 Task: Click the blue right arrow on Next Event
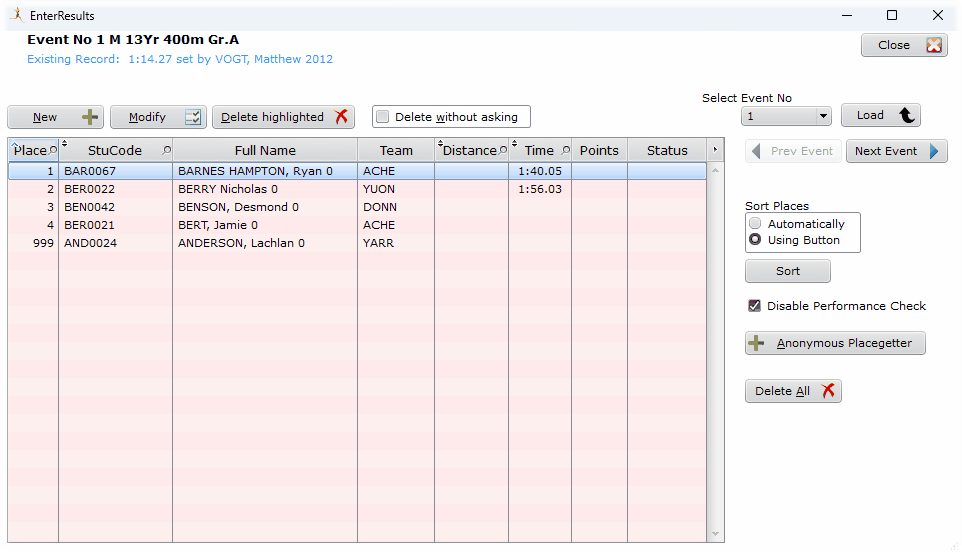[x=934, y=151]
